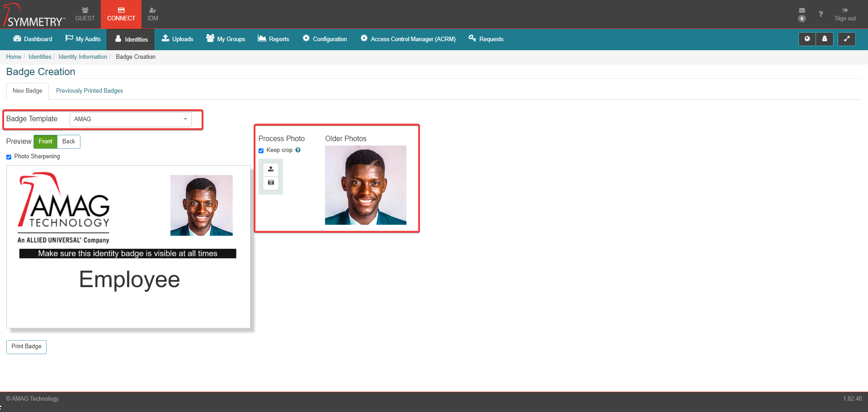
Task: Click the user profile icon button
Action: pos(825,39)
